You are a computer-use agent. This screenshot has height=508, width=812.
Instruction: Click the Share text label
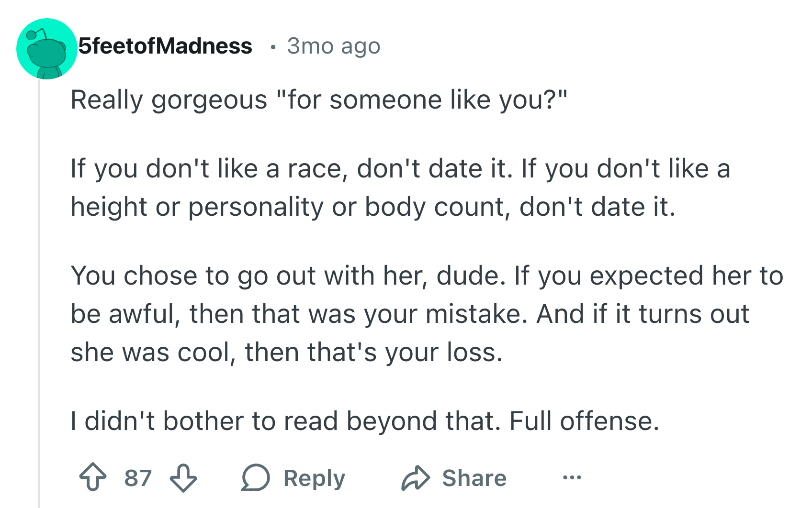coord(474,478)
